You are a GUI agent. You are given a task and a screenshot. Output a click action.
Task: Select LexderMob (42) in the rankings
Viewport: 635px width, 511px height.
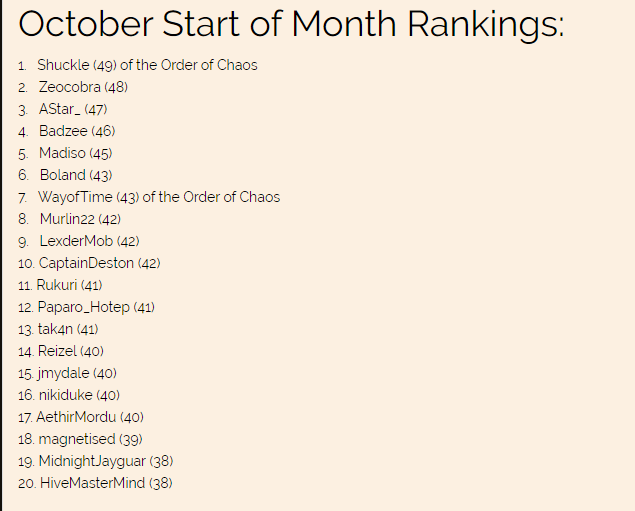click(x=89, y=241)
